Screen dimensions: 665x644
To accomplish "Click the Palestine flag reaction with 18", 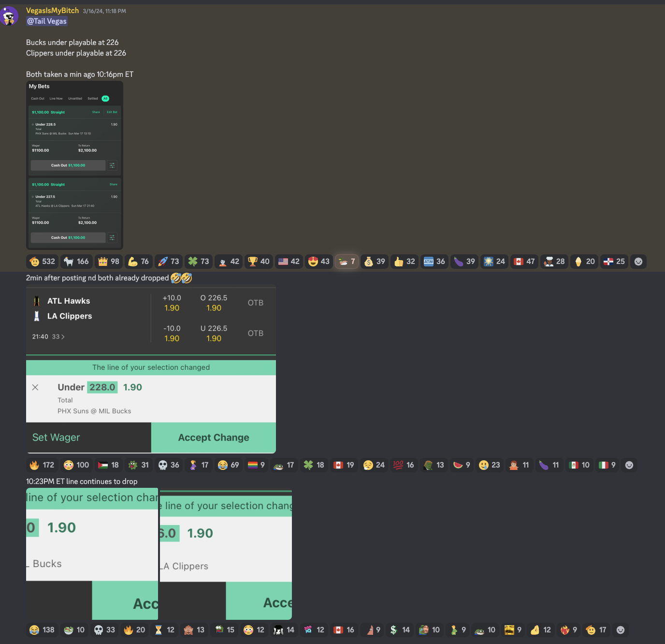I will [109, 465].
